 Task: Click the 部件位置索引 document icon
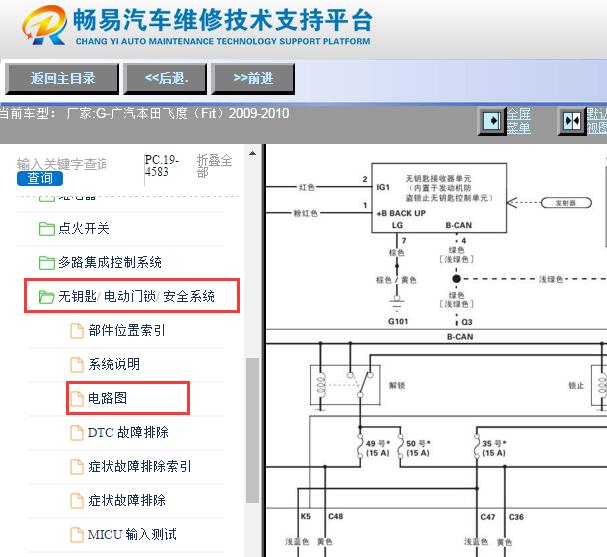click(x=77, y=331)
